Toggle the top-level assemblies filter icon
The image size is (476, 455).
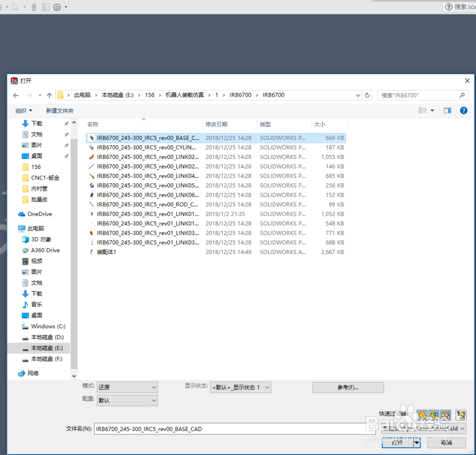[461, 415]
